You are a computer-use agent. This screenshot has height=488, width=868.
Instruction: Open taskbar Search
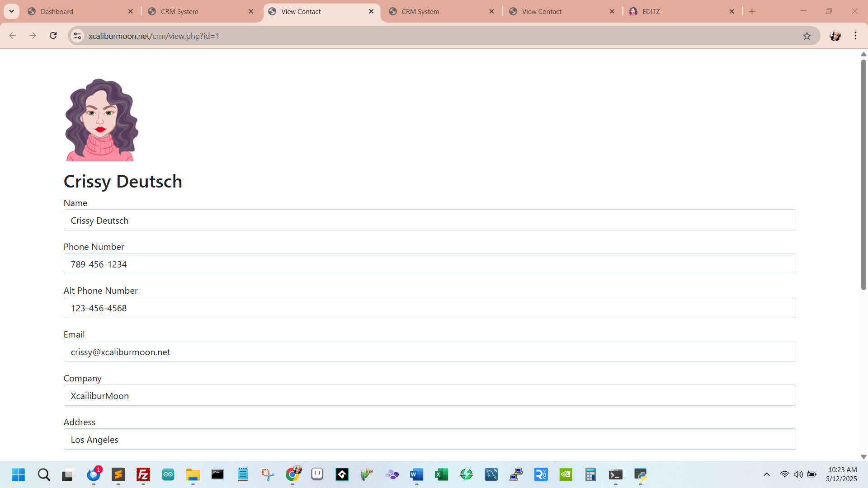tap(44, 474)
